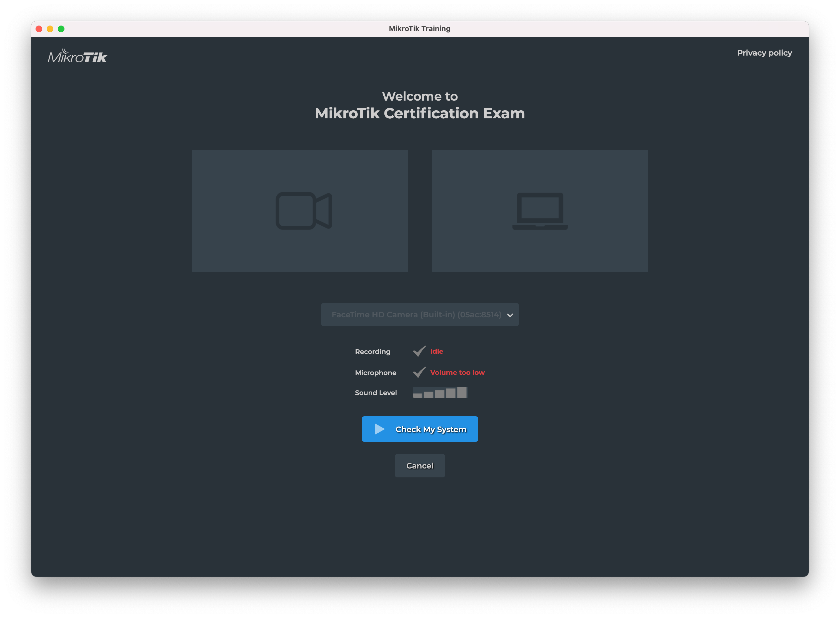This screenshot has height=618, width=840.
Task: Click the Microphone label
Action: [376, 373]
